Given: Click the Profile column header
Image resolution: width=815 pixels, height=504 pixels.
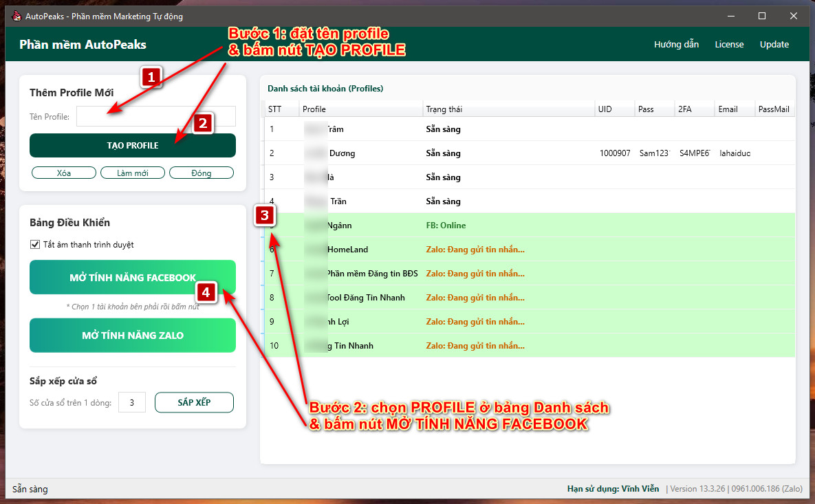Looking at the screenshot, I should (360, 109).
